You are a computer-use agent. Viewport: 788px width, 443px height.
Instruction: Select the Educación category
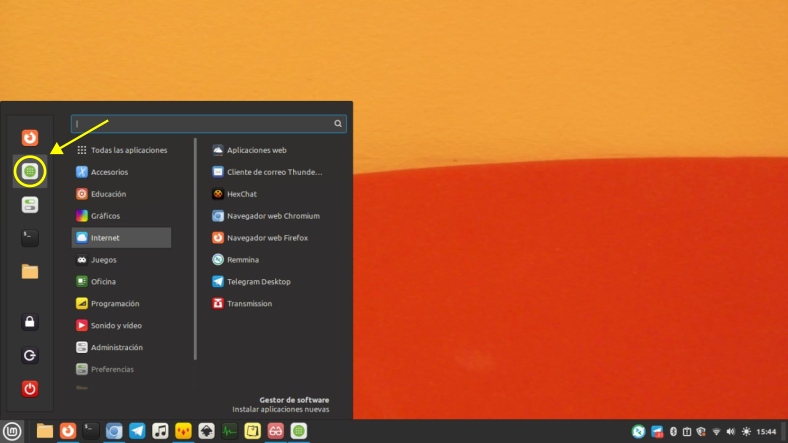pyautogui.click(x=121, y=194)
